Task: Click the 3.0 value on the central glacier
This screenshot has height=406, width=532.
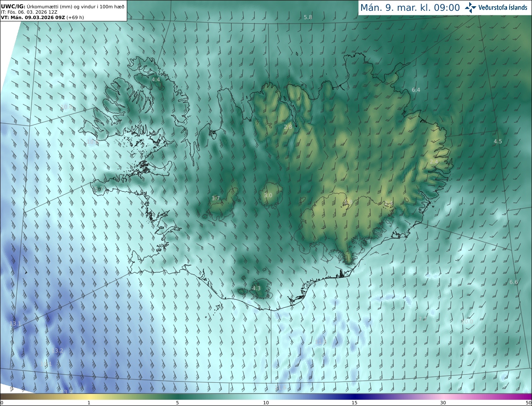Action: [x=268, y=195]
